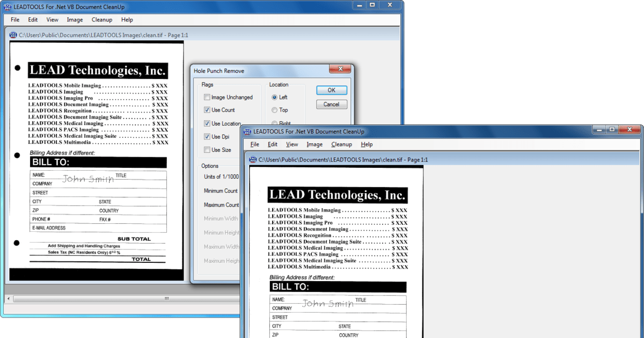Open the Edit menu in the background window
Image resolution: width=644 pixels, height=338 pixels.
pyautogui.click(x=33, y=20)
